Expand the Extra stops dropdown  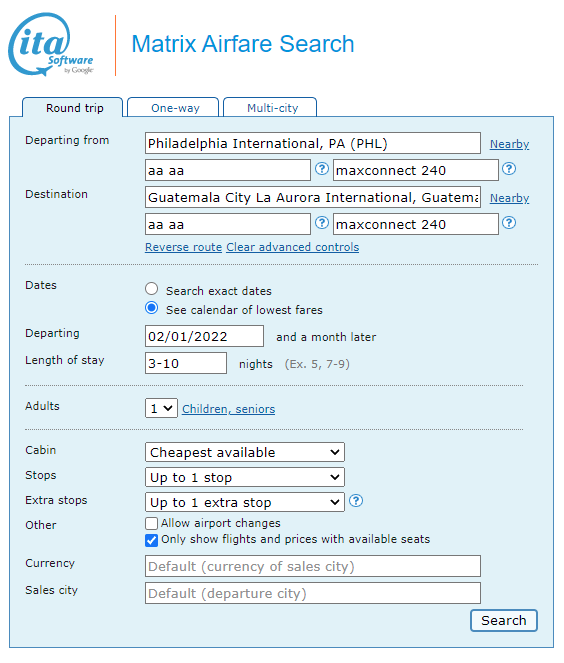click(x=245, y=502)
